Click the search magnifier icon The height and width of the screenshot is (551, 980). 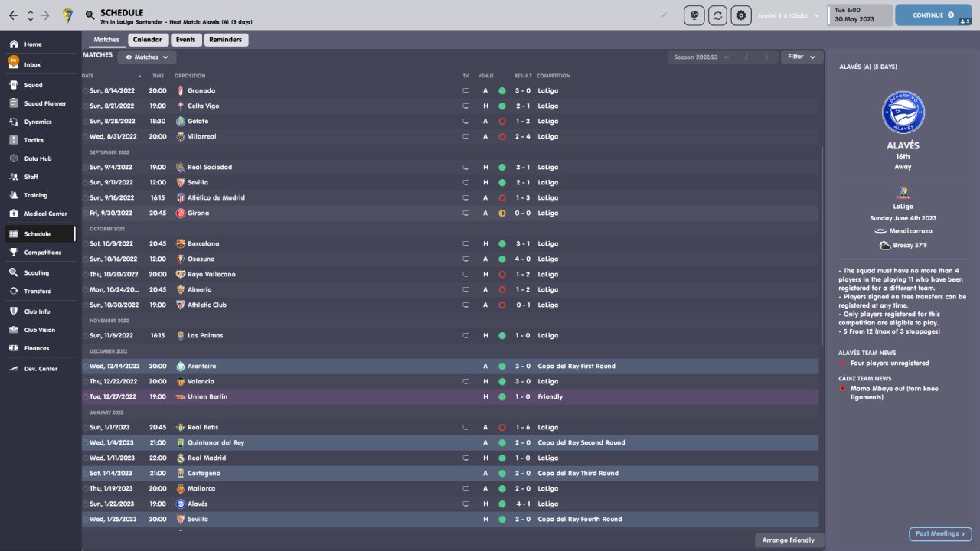(x=90, y=15)
